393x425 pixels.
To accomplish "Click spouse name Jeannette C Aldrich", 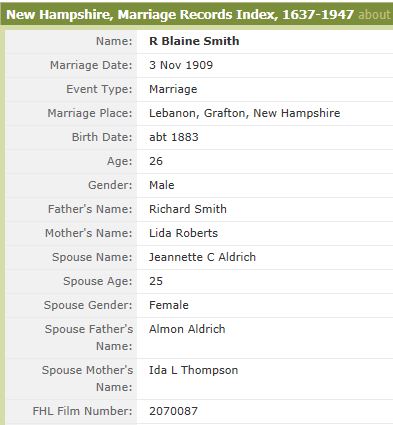I will pos(202,257).
